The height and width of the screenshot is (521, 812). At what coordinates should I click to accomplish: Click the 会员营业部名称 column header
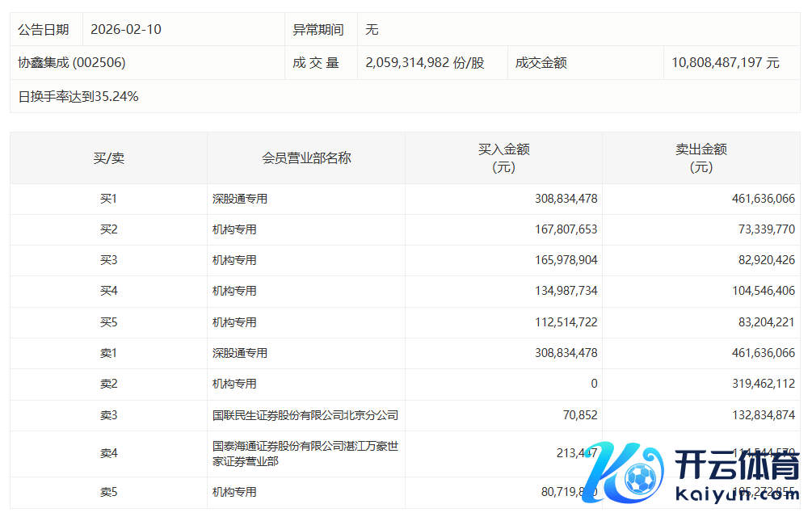[306, 158]
